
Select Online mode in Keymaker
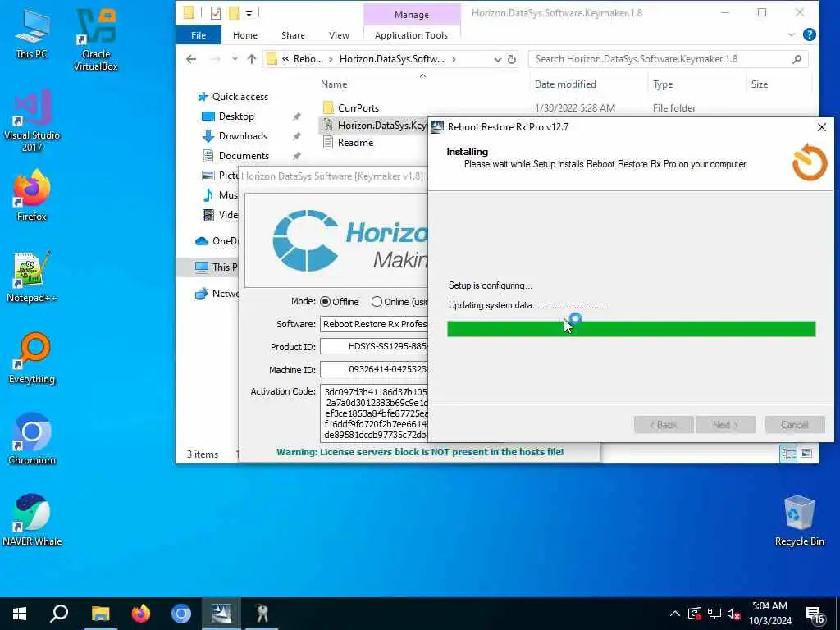pos(377,302)
